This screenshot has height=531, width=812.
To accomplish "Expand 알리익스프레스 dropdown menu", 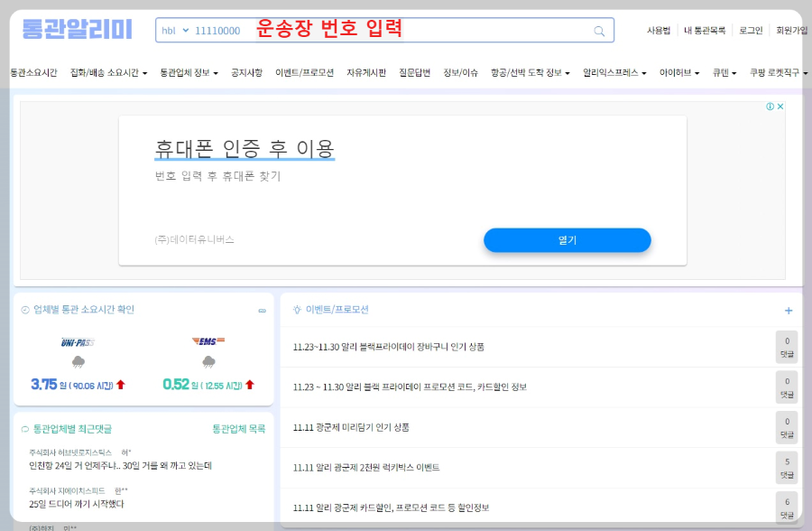I will [x=614, y=72].
